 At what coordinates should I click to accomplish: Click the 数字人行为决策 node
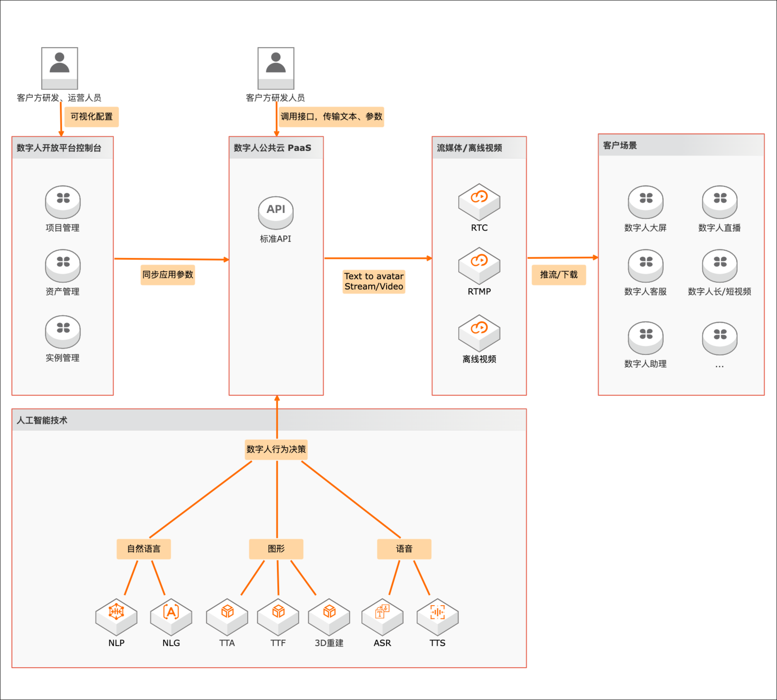point(276,449)
